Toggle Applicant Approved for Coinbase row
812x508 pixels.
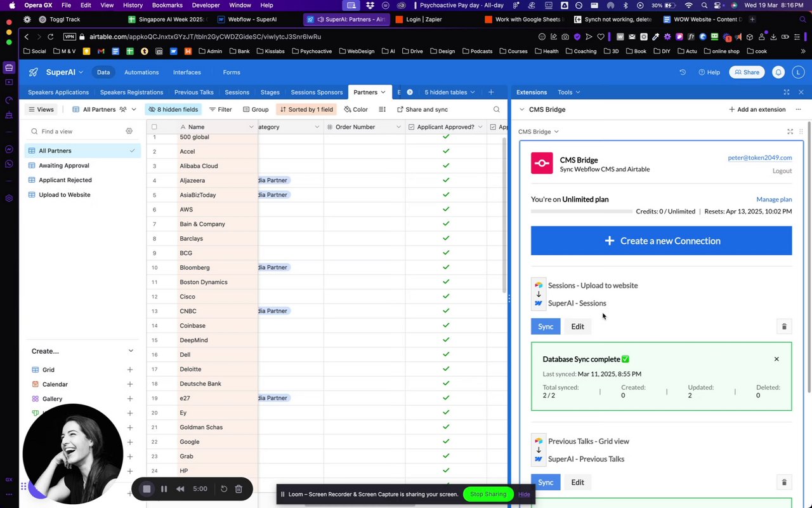(446, 325)
